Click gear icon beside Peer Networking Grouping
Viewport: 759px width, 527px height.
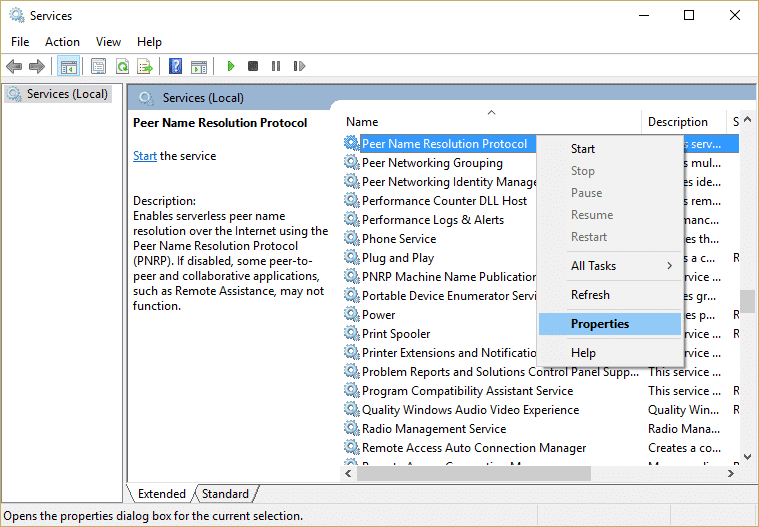click(351, 162)
